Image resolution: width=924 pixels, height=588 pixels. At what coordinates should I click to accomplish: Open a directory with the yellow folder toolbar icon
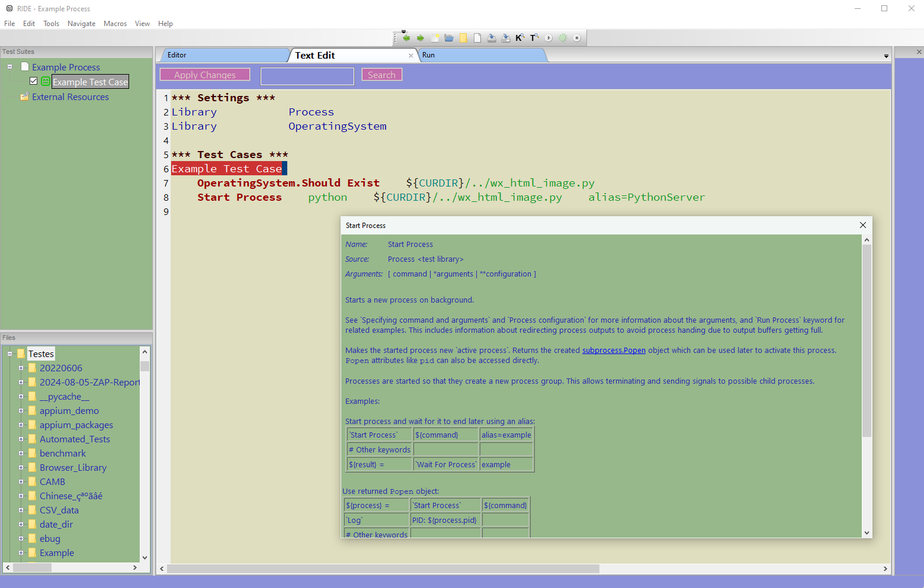coord(463,38)
